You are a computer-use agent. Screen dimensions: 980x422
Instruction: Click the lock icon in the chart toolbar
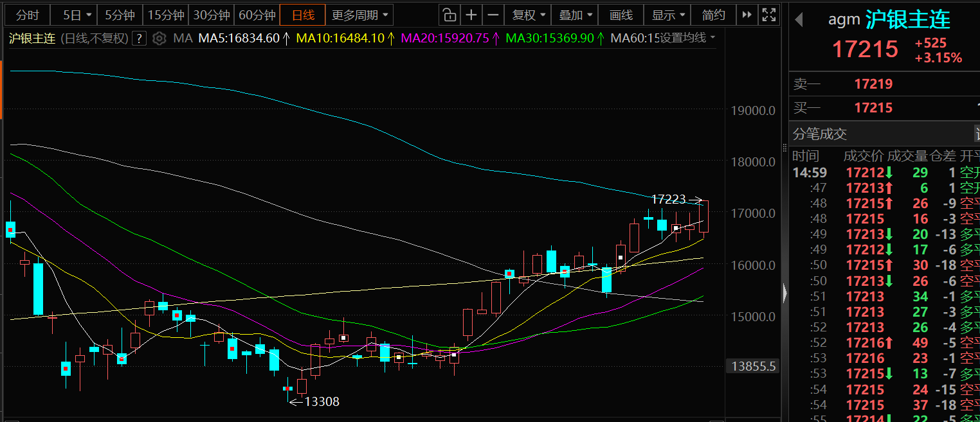pyautogui.click(x=449, y=15)
